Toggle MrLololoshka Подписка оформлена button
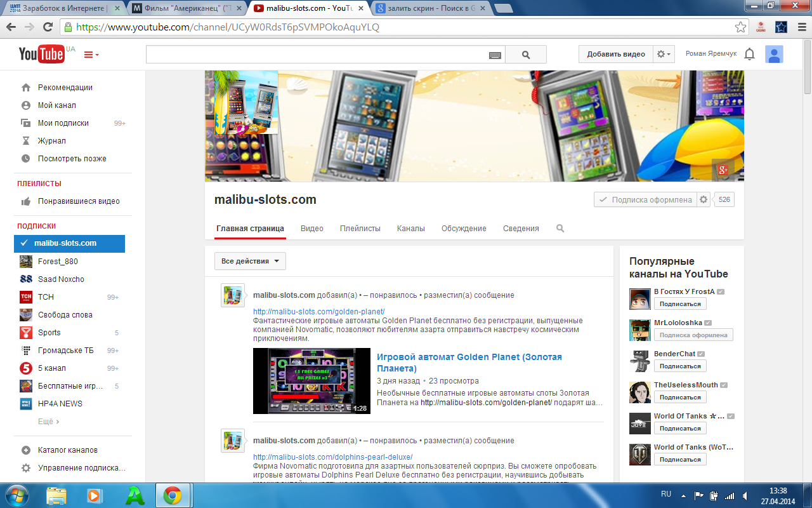Screen dimensions: 812x508 pos(693,335)
